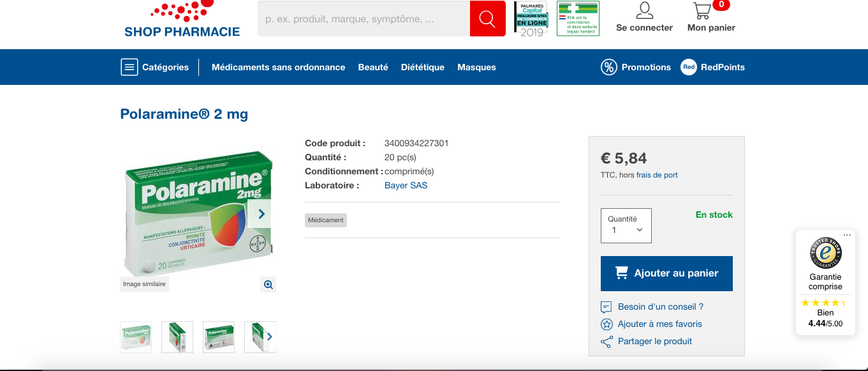The image size is (868, 371).
Task: Click the Se connecter link text
Action: coord(644,28)
